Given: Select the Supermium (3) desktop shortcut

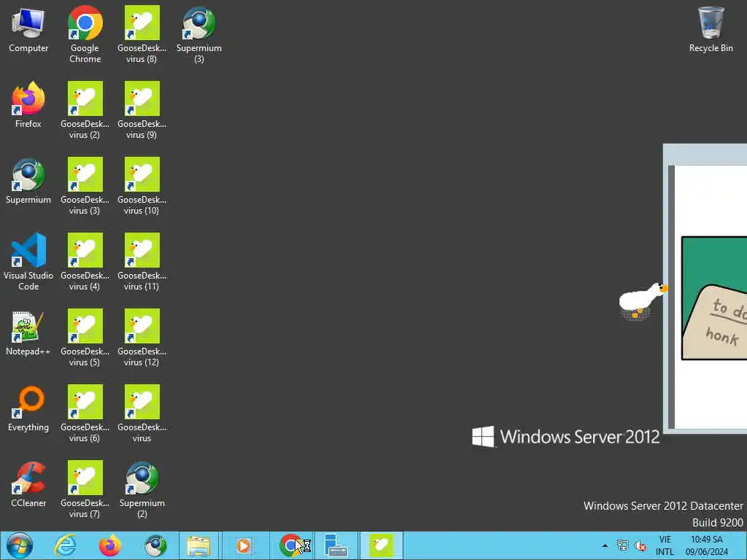Looking at the screenshot, I should click(x=198, y=34).
